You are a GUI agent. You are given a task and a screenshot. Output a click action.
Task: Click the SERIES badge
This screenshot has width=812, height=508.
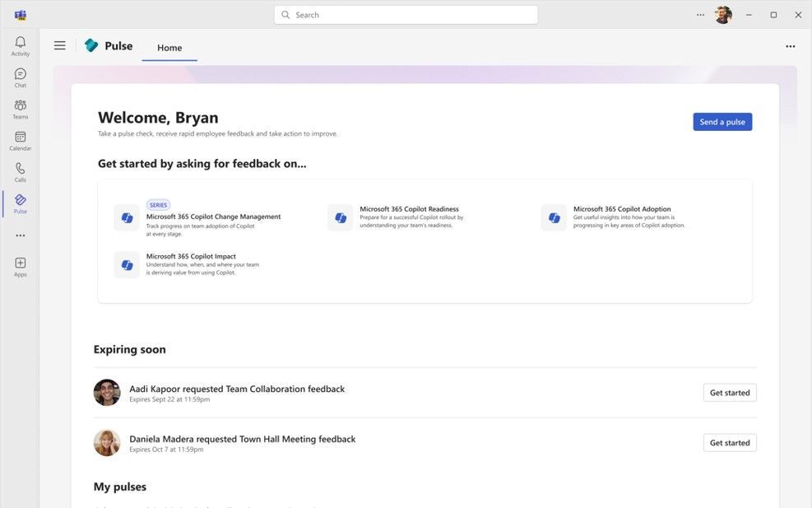[x=158, y=205]
